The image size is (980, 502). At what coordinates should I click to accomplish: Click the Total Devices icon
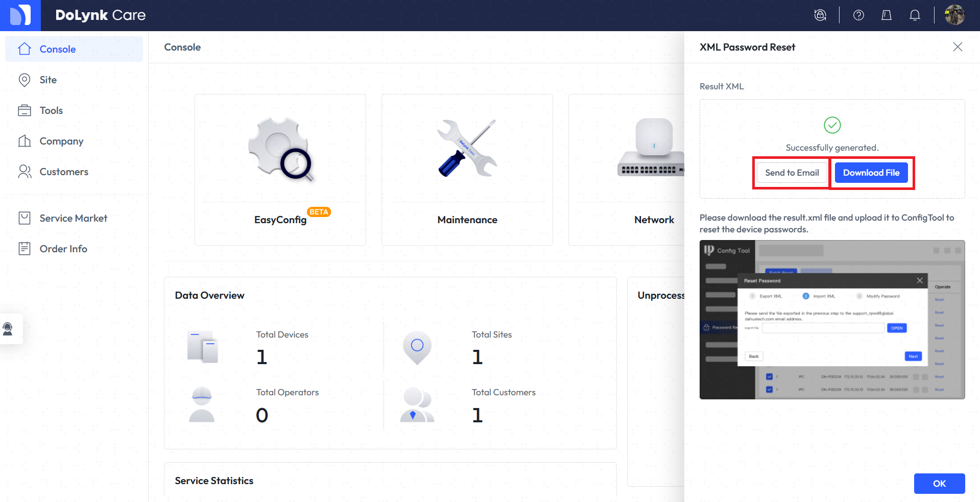point(203,347)
